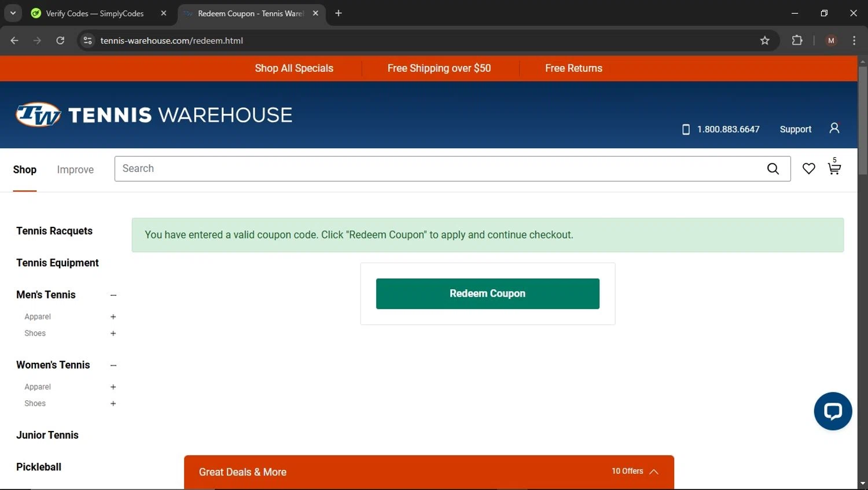View site information icon in address bar

tap(87, 40)
